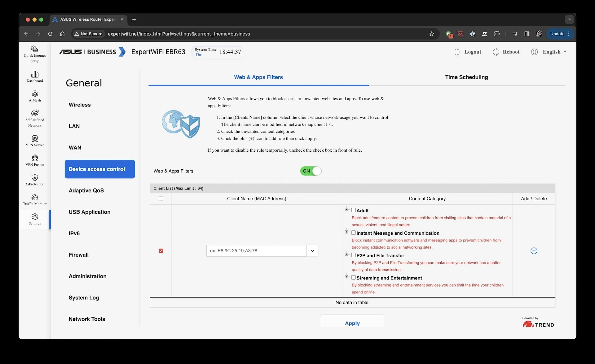Open the System Log page
Screen dimensions: 595x364
tap(84, 298)
